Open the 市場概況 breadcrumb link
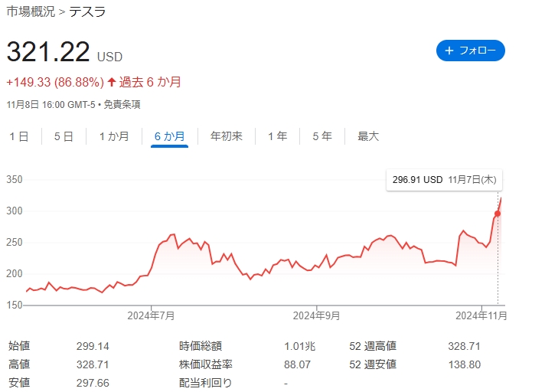Image resolution: width=545 pixels, height=392 pixels. [31, 11]
